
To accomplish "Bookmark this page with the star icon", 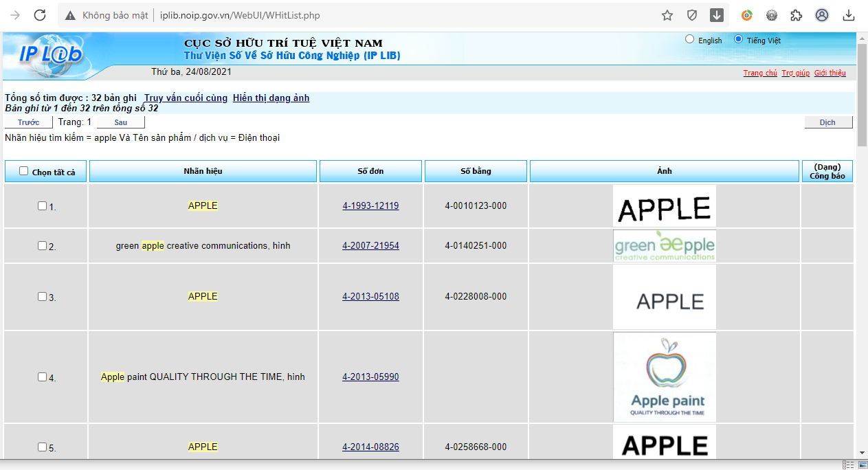I will click(x=667, y=15).
